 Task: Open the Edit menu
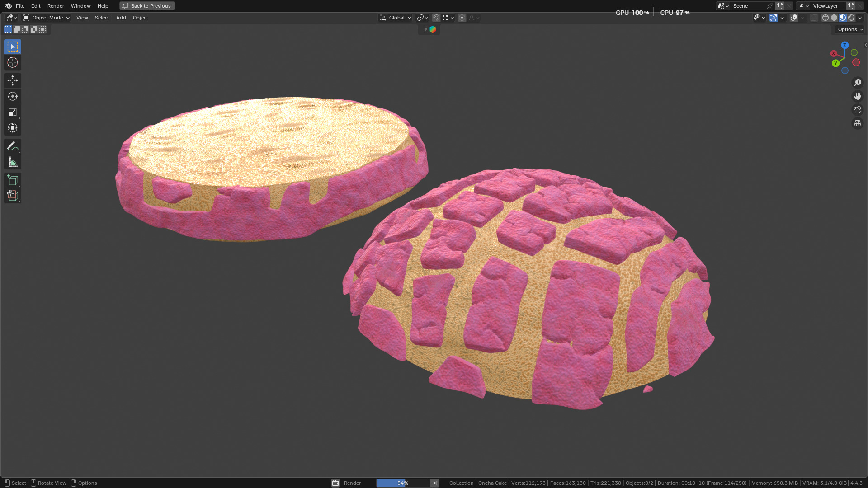point(36,6)
